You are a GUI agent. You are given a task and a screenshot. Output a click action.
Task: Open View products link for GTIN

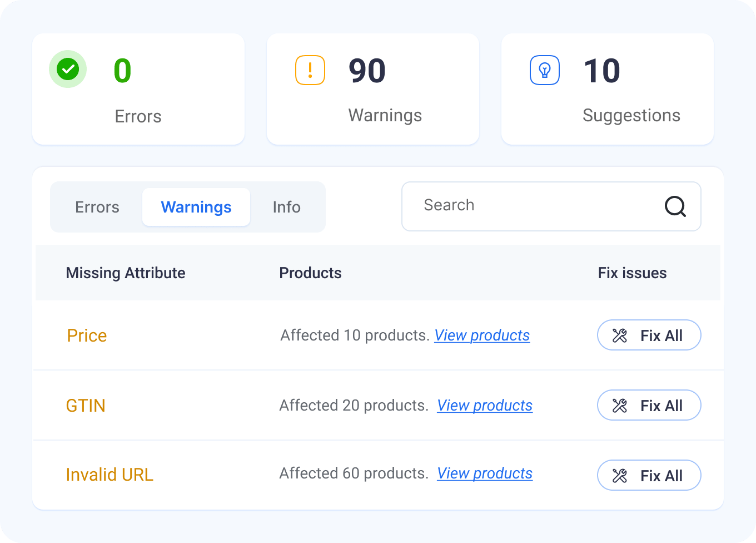pyautogui.click(x=485, y=406)
